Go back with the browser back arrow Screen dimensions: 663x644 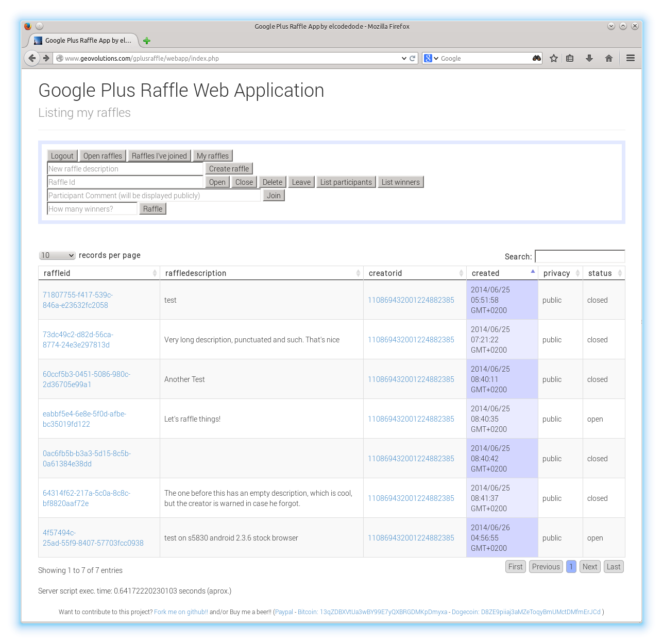(x=32, y=58)
